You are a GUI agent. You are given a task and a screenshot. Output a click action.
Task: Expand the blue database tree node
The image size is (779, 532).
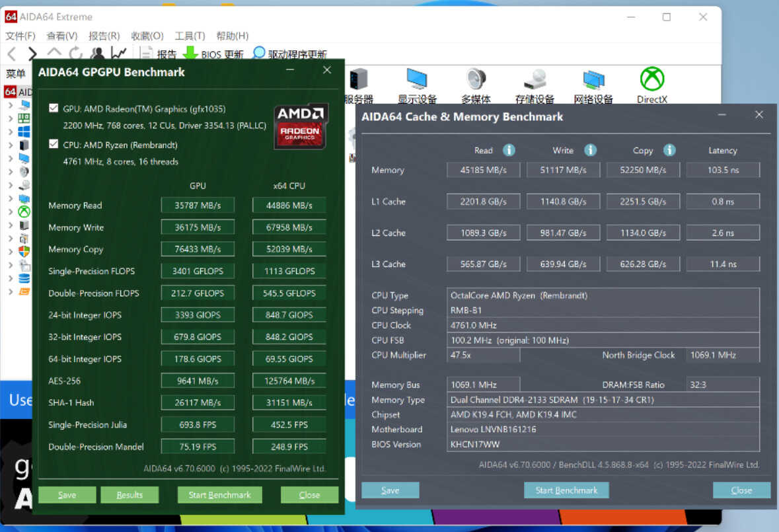11,278
